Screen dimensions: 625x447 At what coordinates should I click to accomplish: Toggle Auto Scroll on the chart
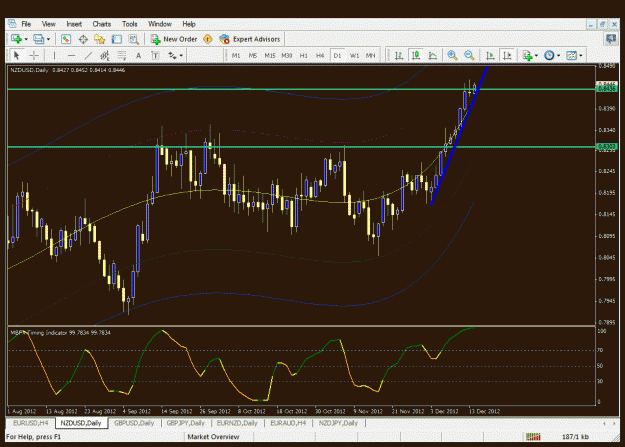click(x=490, y=55)
